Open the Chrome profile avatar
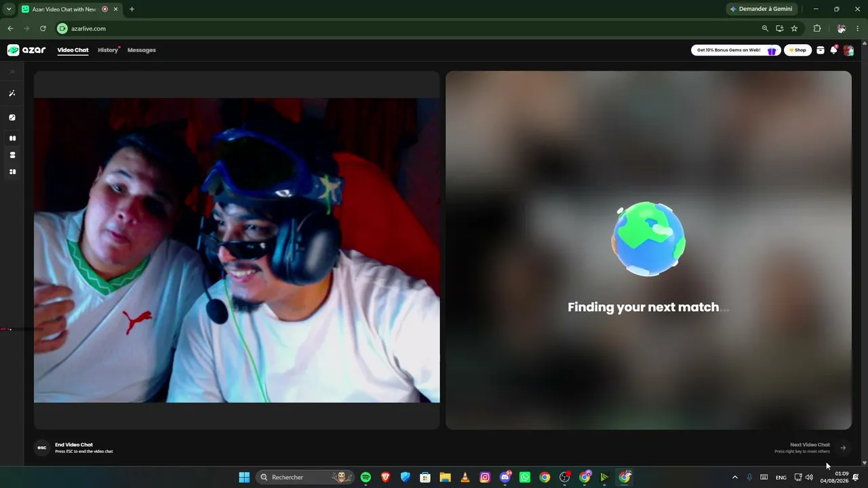Image resolution: width=868 pixels, height=488 pixels. [x=842, y=28]
